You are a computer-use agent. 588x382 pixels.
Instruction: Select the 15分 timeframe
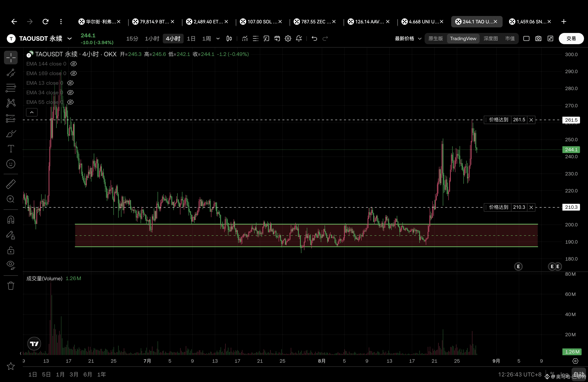coord(132,39)
